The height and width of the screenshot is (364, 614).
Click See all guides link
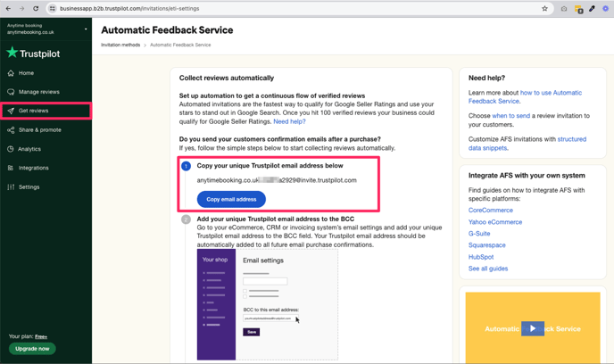point(488,269)
